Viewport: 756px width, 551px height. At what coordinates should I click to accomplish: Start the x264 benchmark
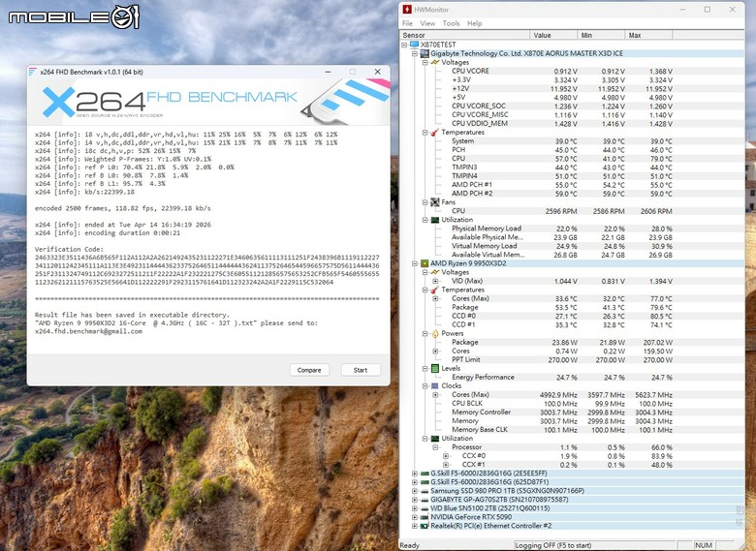(361, 370)
